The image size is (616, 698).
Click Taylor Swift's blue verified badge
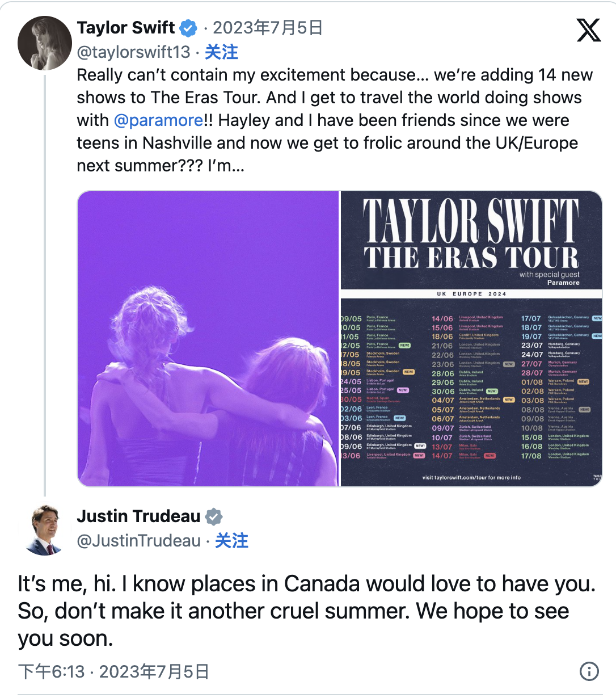click(188, 28)
